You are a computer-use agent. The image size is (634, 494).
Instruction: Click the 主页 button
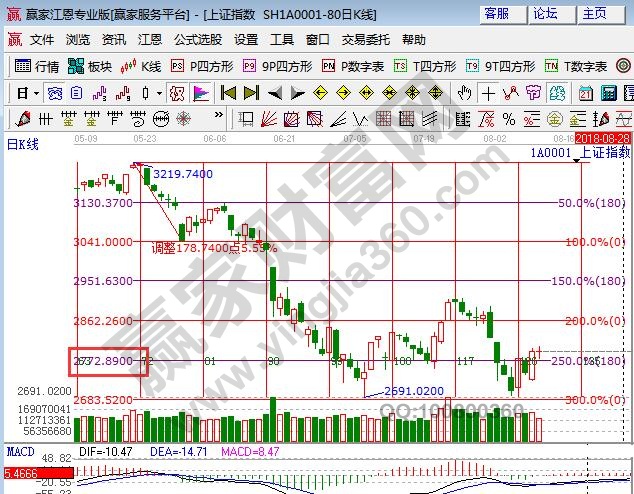pos(595,13)
